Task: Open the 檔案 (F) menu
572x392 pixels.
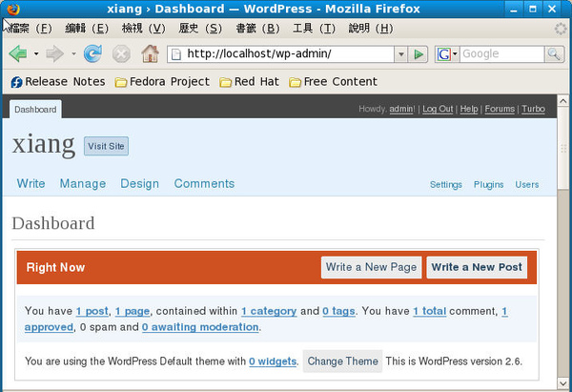Action: pyautogui.click(x=31, y=29)
